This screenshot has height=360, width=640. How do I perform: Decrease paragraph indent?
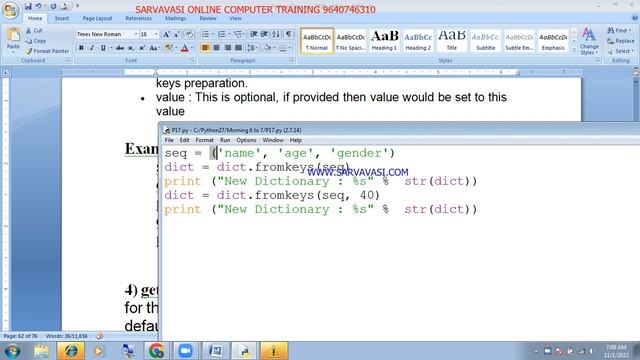(x=253, y=34)
